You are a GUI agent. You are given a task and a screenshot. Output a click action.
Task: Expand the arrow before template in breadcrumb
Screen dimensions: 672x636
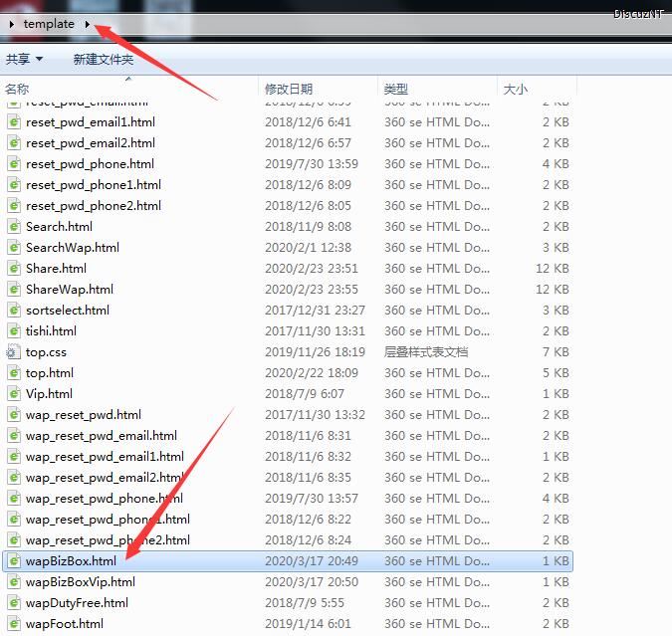(12, 24)
